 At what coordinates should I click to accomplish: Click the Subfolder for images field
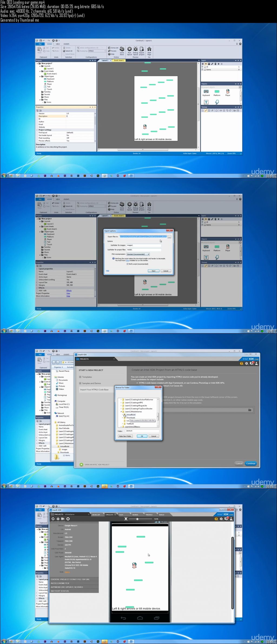(x=144, y=245)
